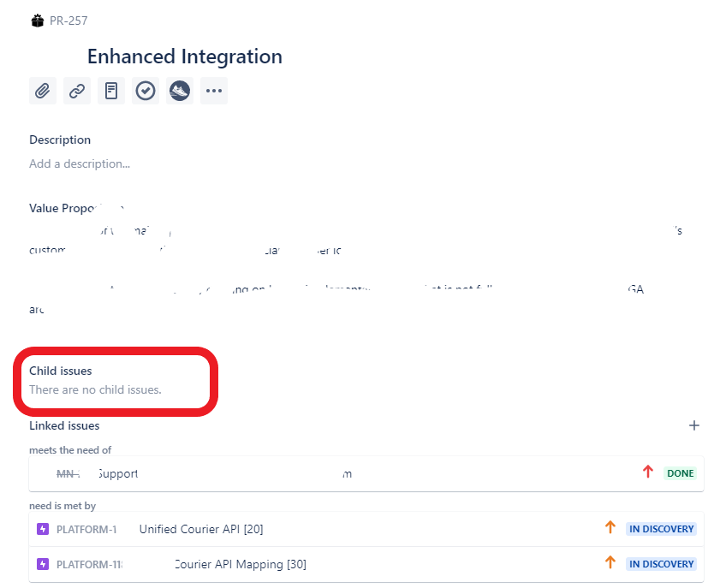Image resolution: width=726 pixels, height=588 pixels.
Task: Click the purple epic icon for Courier API Mapping
Action: [x=43, y=564]
